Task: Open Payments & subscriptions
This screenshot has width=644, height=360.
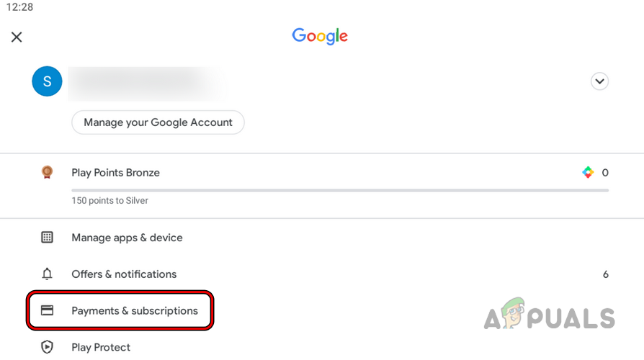Action: pyautogui.click(x=135, y=311)
